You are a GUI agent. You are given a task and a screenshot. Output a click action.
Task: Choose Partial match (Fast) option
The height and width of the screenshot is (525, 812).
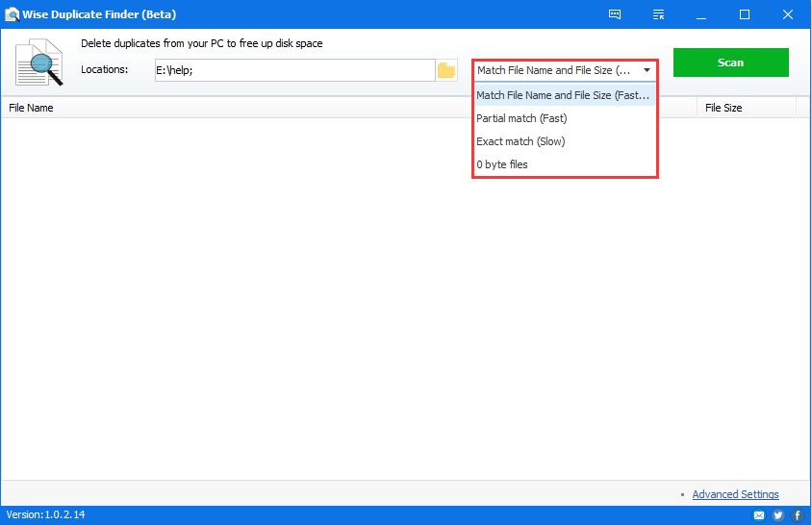pos(565,118)
